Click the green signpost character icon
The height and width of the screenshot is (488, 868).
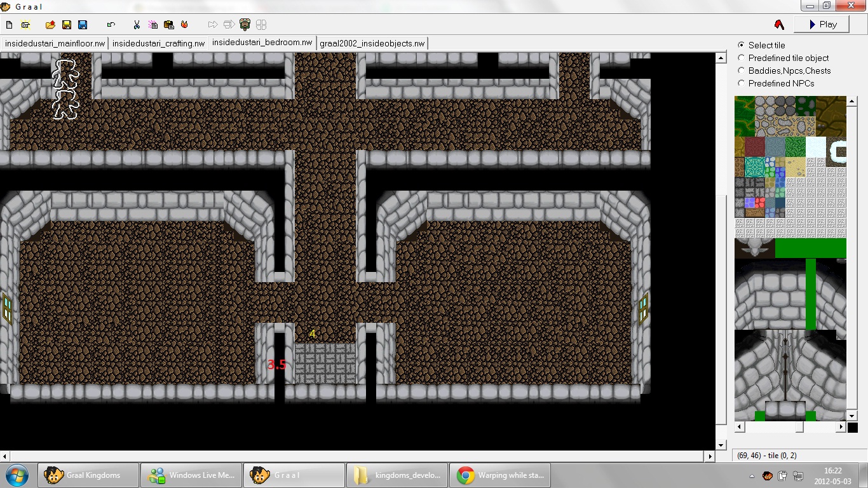(245, 25)
